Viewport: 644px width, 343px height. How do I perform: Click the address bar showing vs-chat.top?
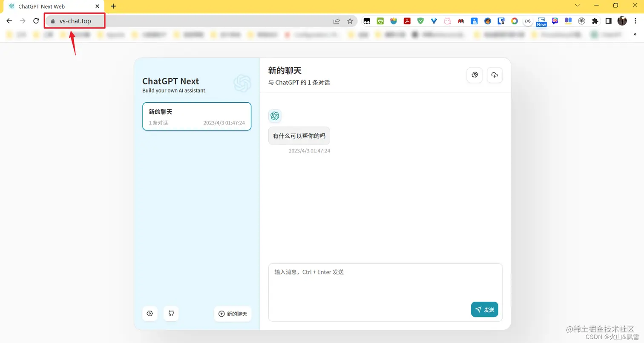(x=200, y=21)
